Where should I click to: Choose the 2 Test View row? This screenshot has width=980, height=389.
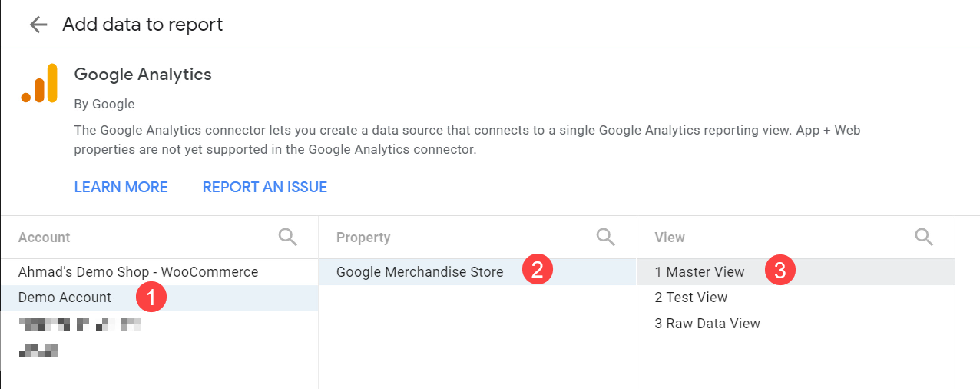pos(796,298)
